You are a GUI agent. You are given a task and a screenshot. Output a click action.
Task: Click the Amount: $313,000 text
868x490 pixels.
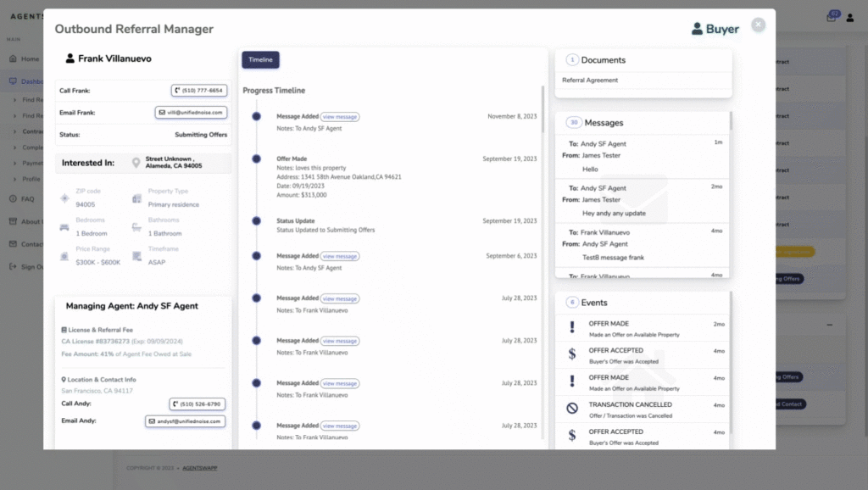[x=302, y=195]
